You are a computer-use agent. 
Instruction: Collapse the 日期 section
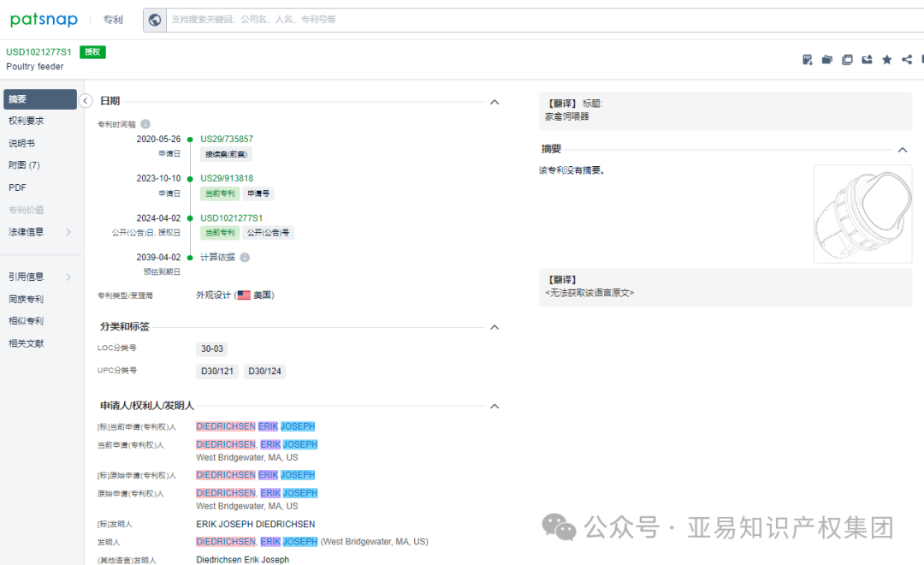pos(495,101)
